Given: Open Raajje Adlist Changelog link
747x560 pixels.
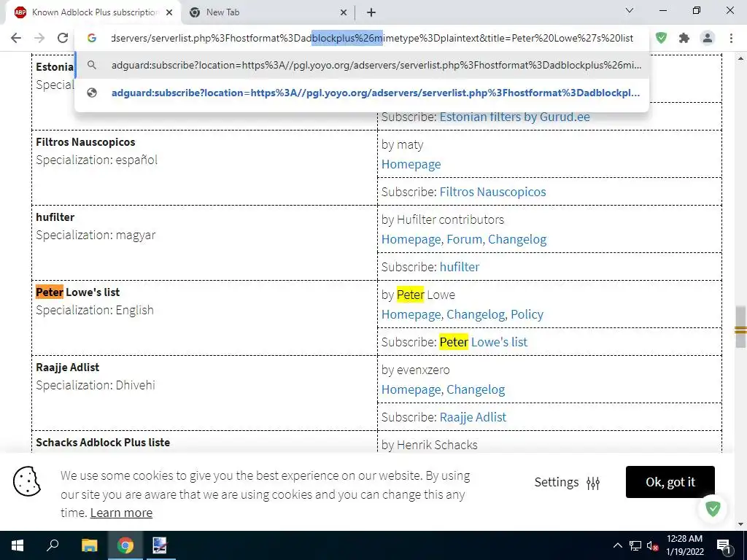Looking at the screenshot, I should point(476,390).
